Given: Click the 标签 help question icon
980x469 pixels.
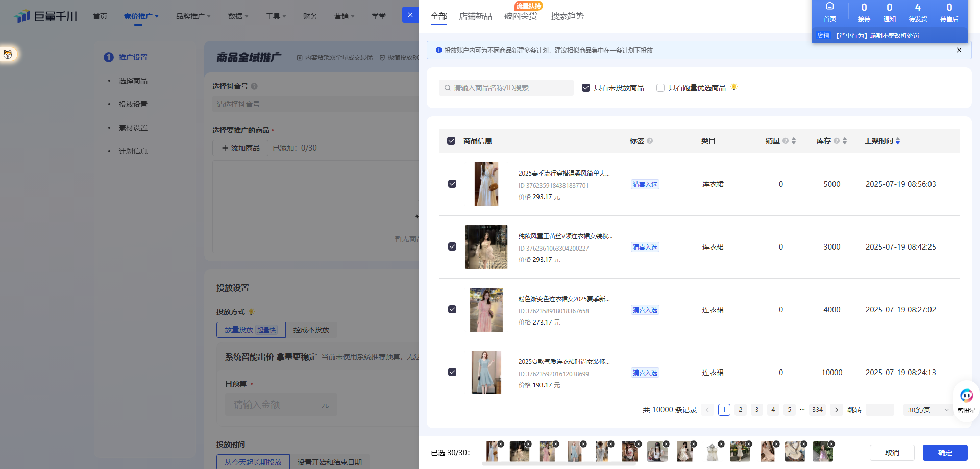Looking at the screenshot, I should 650,141.
